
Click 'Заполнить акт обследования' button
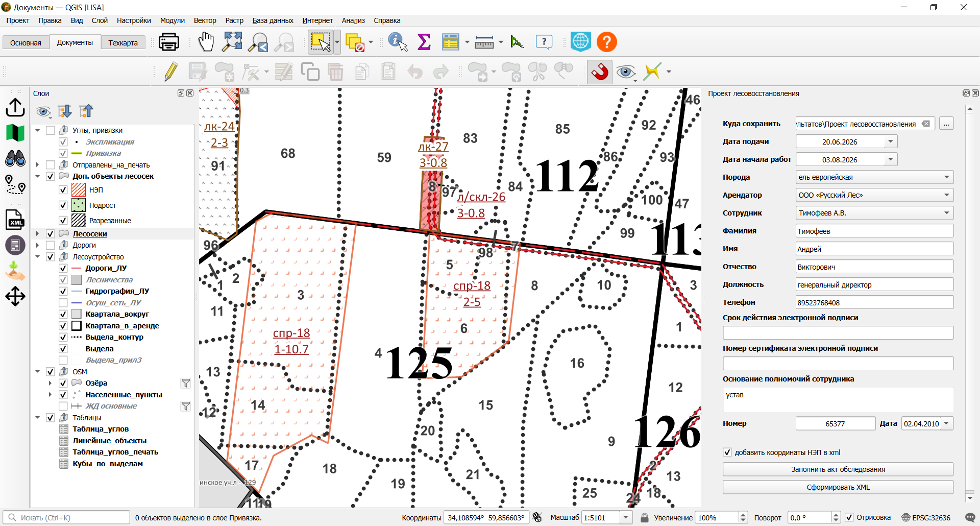(x=838, y=469)
